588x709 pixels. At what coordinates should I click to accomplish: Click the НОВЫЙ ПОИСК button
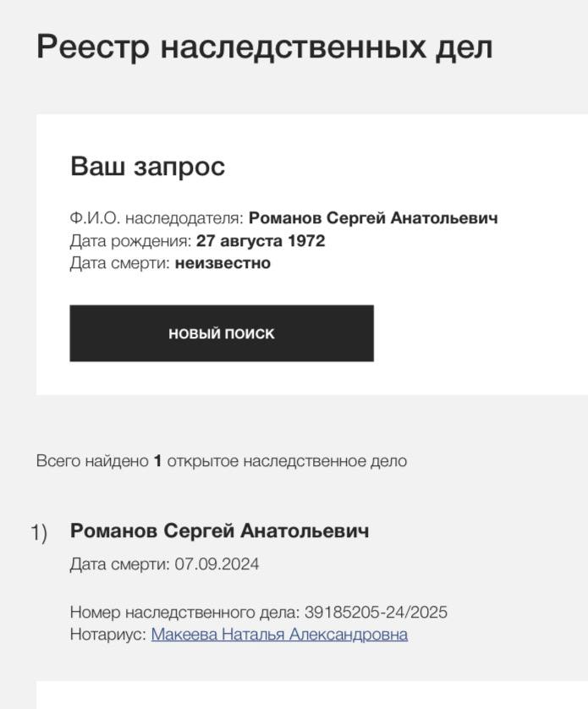pyautogui.click(x=221, y=333)
